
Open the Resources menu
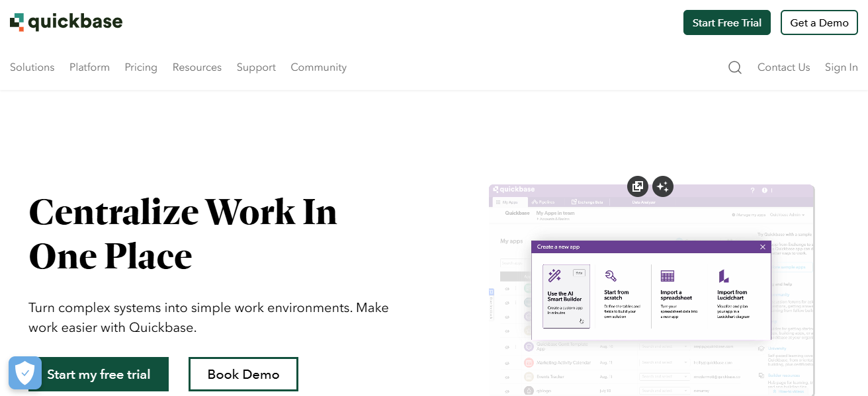(x=197, y=67)
